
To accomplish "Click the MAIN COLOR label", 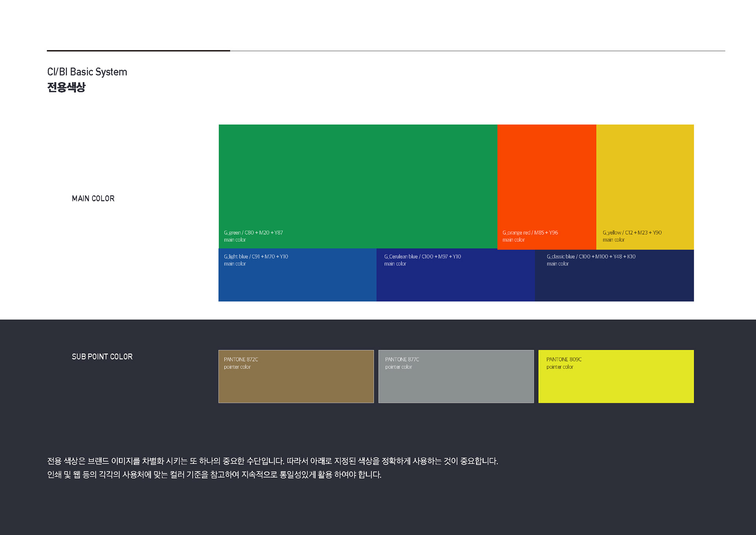I will 93,199.
